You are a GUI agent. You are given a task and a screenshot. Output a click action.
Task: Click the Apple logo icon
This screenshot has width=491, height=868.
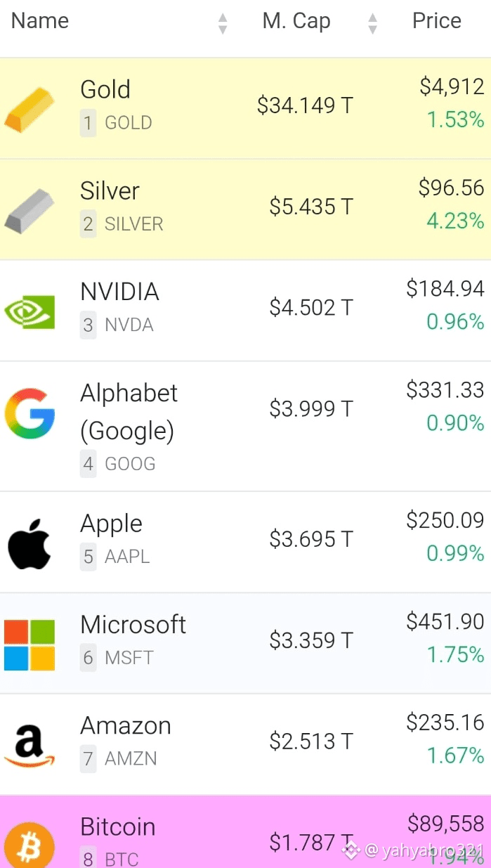coord(30,543)
